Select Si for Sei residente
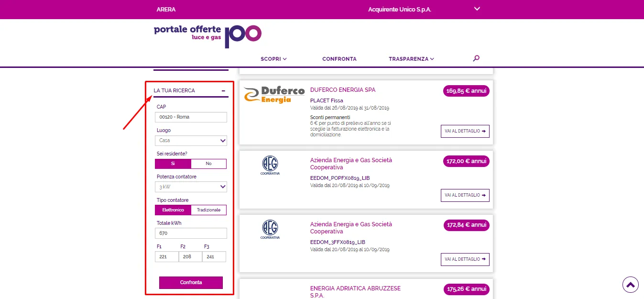Viewport: 644px width, 299px height. (x=173, y=164)
